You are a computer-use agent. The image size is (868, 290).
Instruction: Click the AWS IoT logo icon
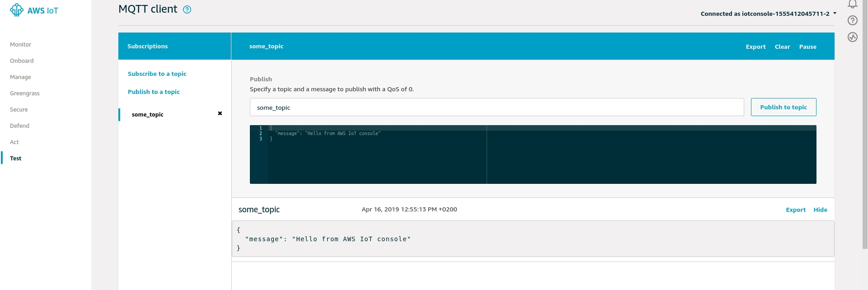(17, 10)
